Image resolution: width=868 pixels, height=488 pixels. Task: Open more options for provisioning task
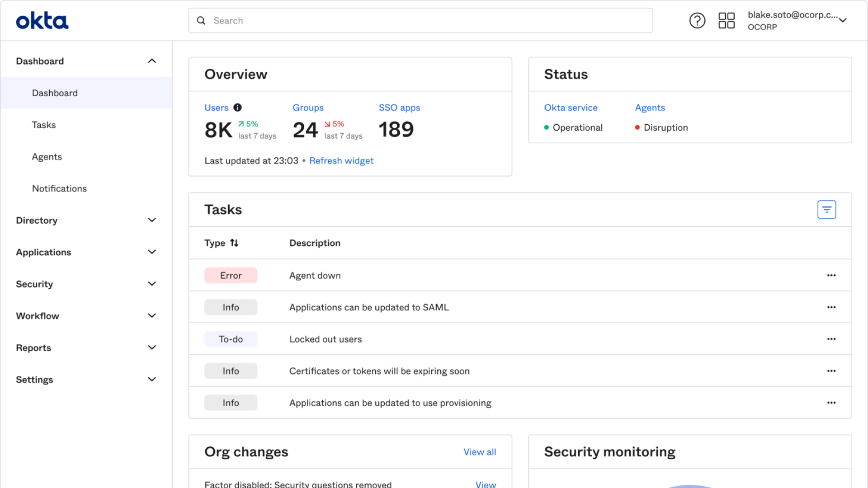pos(831,403)
